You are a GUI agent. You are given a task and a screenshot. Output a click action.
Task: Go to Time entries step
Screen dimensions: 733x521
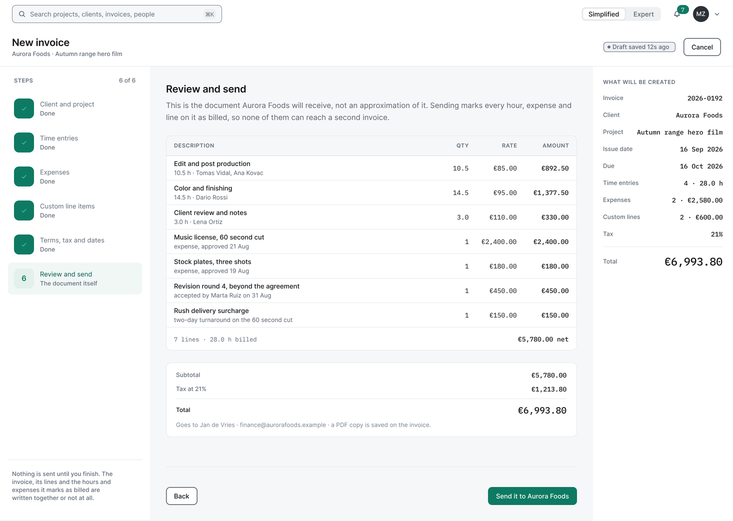(x=75, y=143)
